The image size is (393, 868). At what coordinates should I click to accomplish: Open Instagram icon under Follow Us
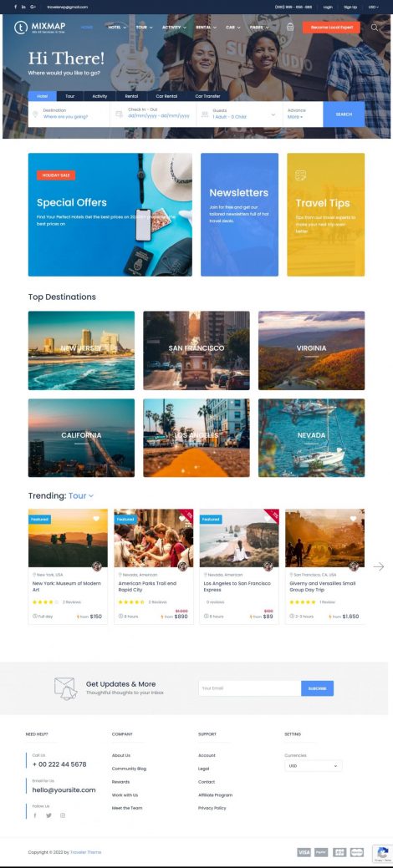tap(63, 815)
